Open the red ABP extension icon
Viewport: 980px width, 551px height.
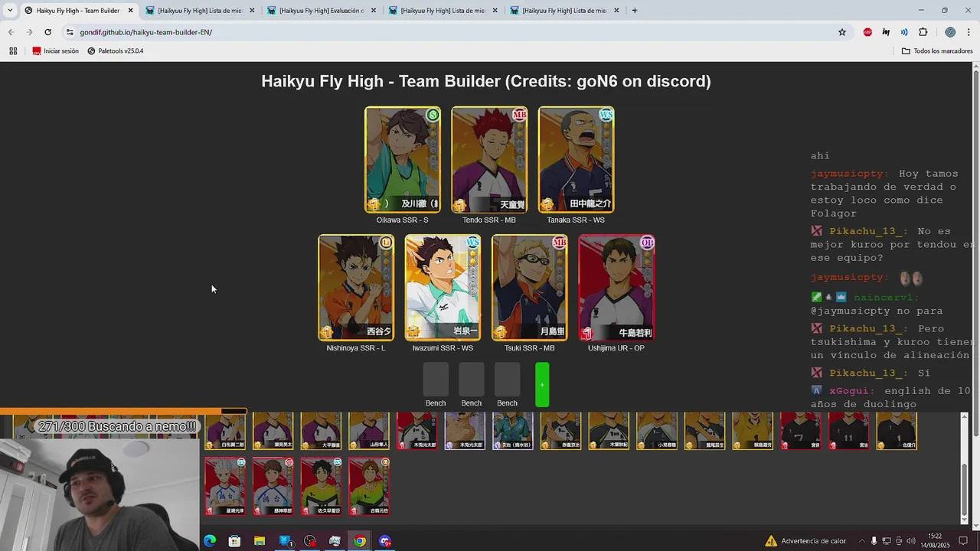click(867, 32)
